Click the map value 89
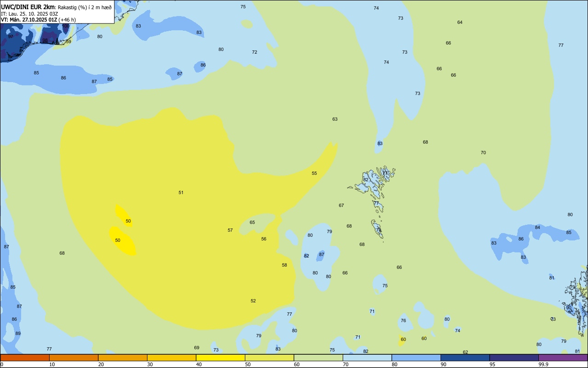588x368 pixels. (18, 334)
